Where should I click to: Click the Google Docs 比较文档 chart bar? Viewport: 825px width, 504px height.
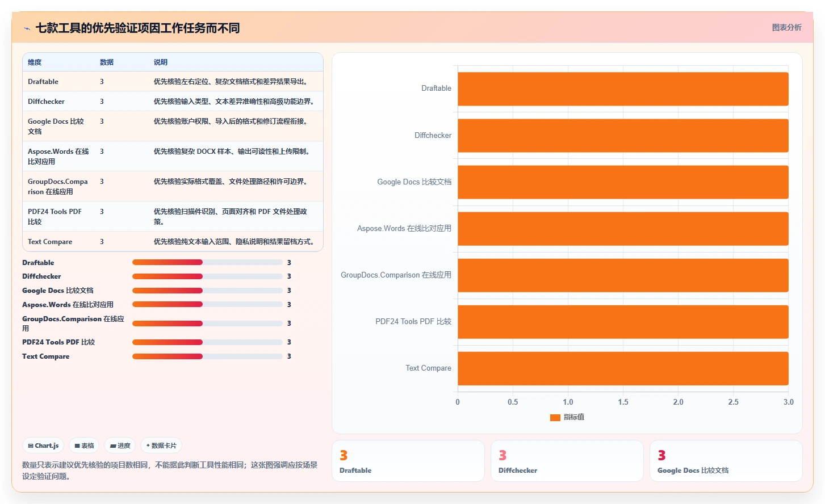[x=623, y=182]
